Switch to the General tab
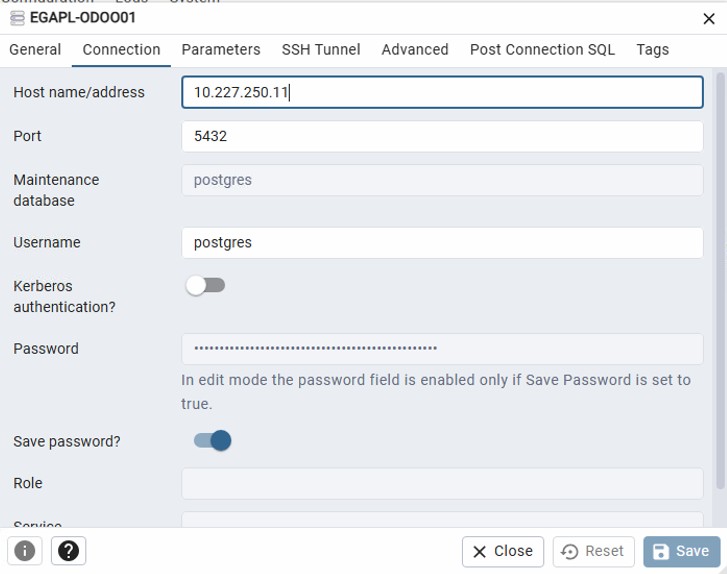This screenshot has width=727, height=574. click(x=35, y=49)
